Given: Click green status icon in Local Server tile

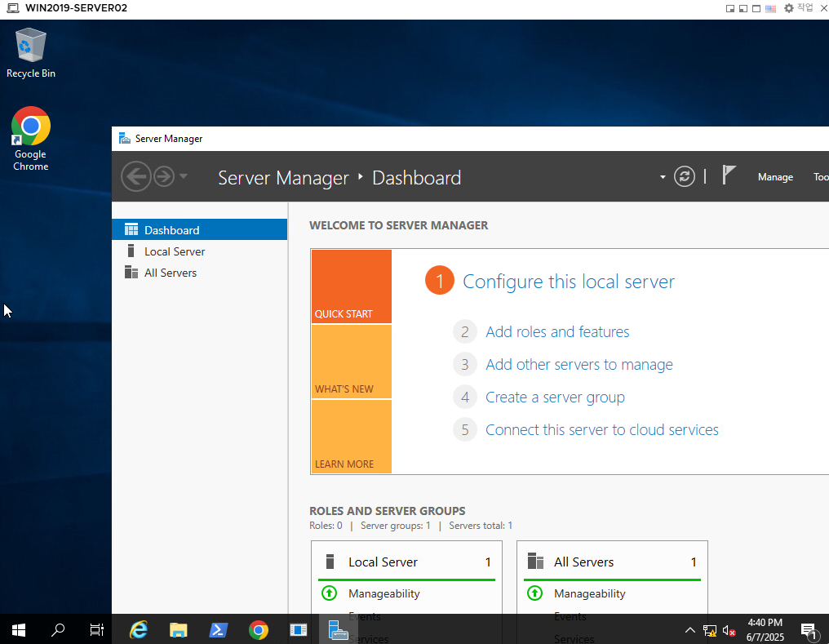Looking at the screenshot, I should coord(330,593).
